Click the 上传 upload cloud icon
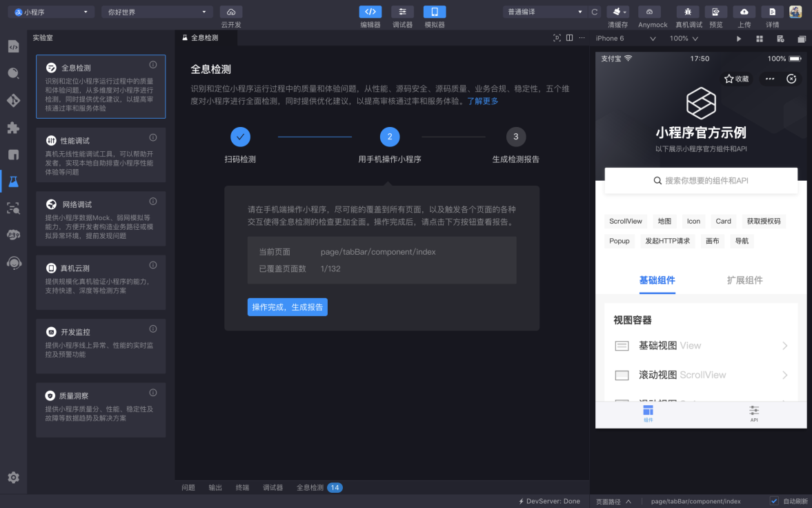This screenshot has width=812, height=508. point(744,12)
